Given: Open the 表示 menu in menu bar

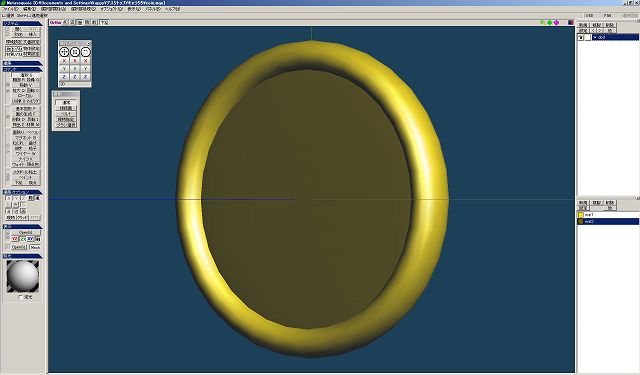Looking at the screenshot, I should click(x=134, y=9).
